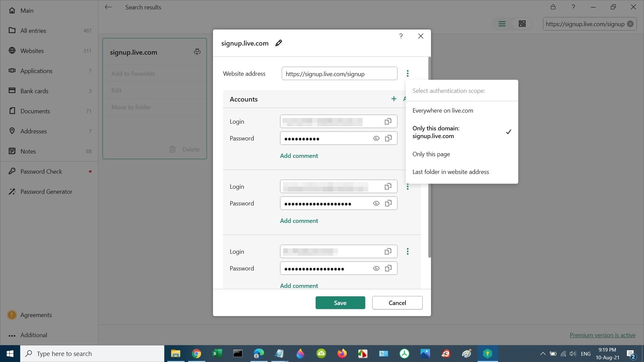The height and width of the screenshot is (362, 644).
Task: Click the Website address field
Action: click(x=339, y=73)
